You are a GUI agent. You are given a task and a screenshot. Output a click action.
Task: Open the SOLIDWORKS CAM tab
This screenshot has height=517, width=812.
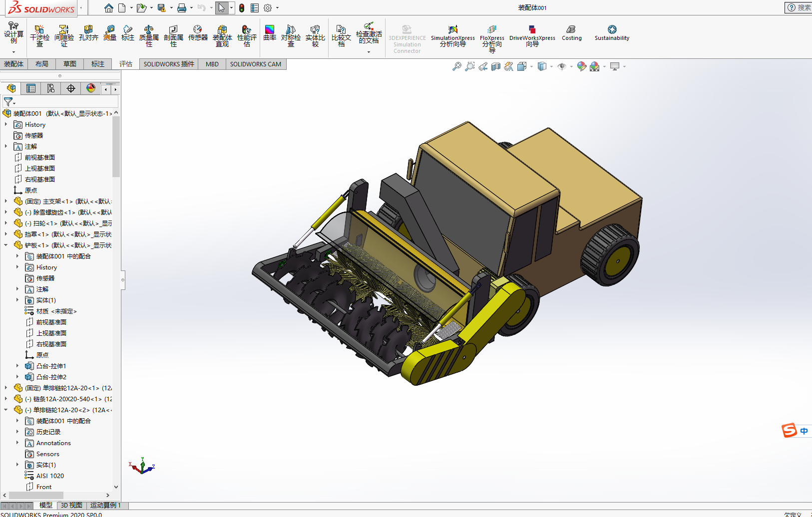click(x=256, y=64)
